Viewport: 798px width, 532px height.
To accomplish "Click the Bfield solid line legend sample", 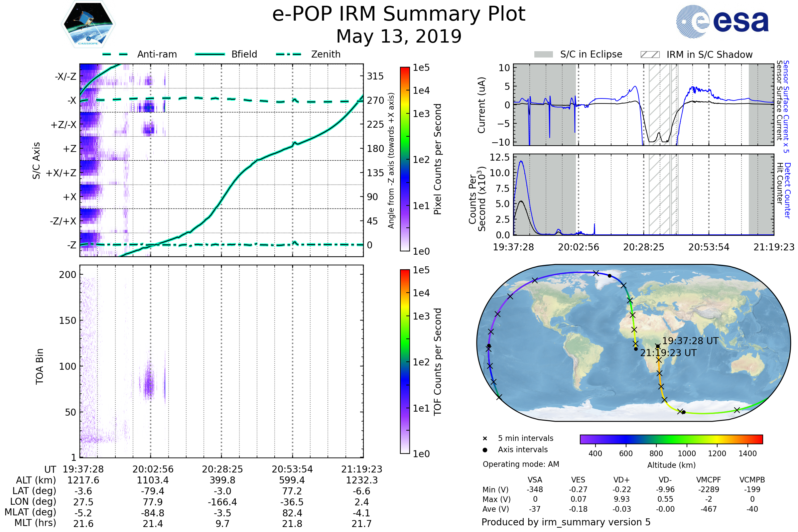I will tap(210, 54).
